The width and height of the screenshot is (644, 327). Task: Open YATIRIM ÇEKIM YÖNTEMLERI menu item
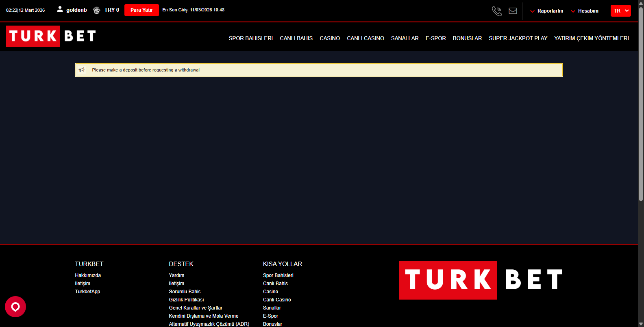click(592, 38)
